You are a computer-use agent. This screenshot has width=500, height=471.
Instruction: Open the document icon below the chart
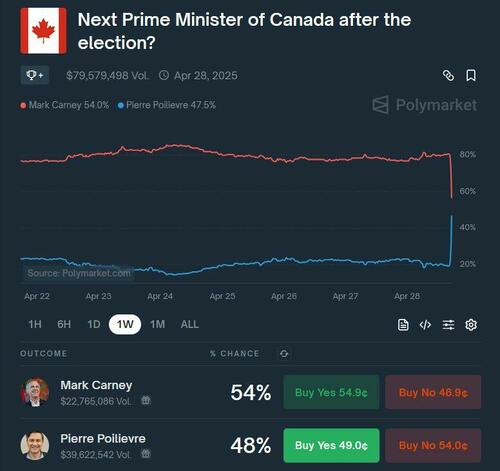pyautogui.click(x=403, y=324)
